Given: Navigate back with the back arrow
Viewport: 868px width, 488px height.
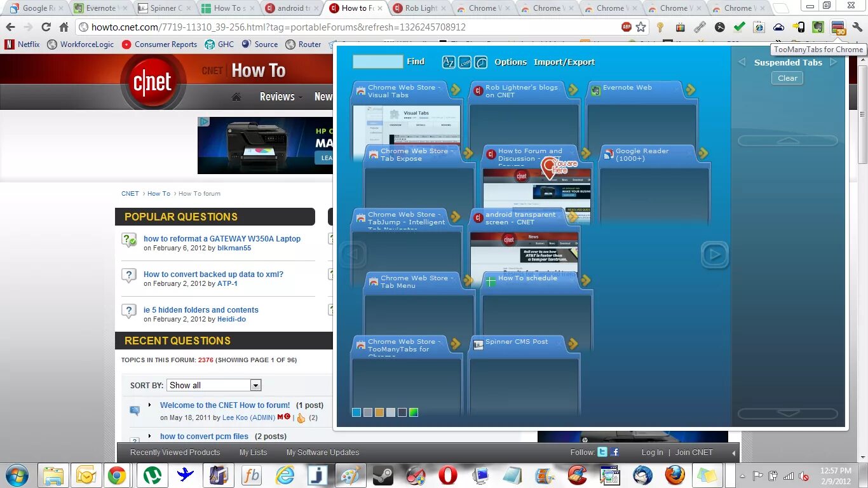Looking at the screenshot, I should (10, 27).
